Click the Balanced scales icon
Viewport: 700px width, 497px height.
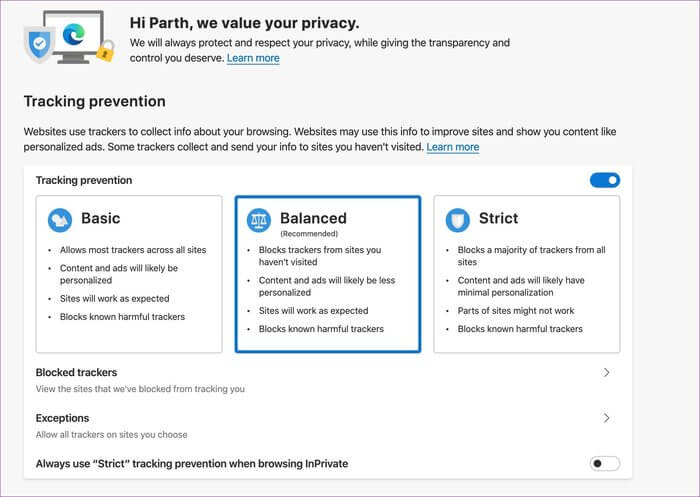coord(259,220)
